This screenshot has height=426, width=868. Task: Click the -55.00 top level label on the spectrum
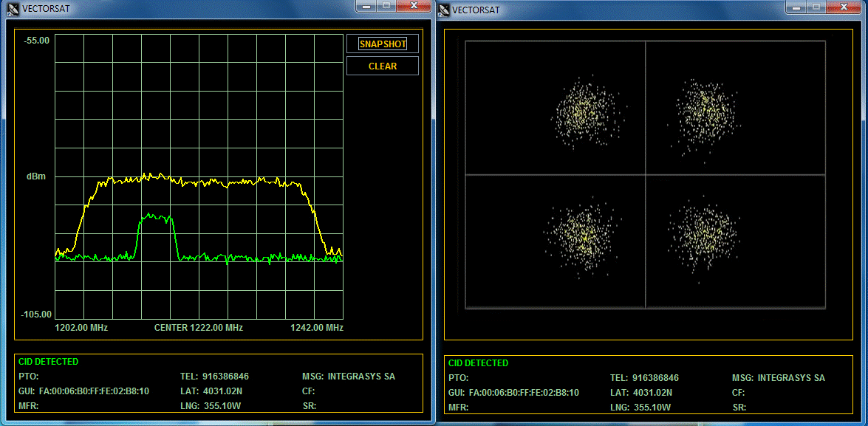pos(37,40)
